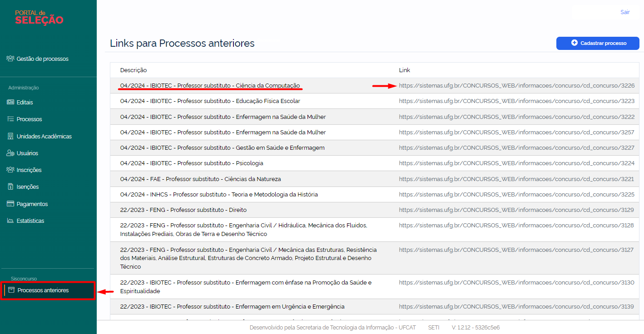The height and width of the screenshot is (334, 644).
Task: Click the Sair logout link
Action: [625, 12]
